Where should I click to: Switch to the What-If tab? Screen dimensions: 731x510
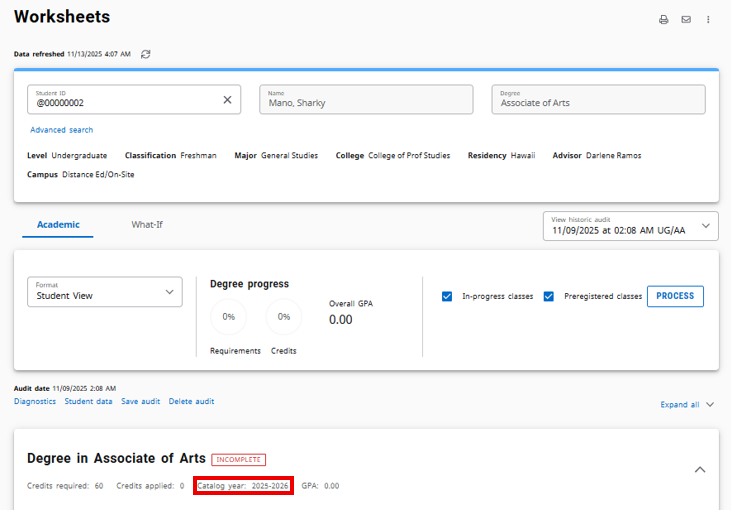click(x=147, y=225)
